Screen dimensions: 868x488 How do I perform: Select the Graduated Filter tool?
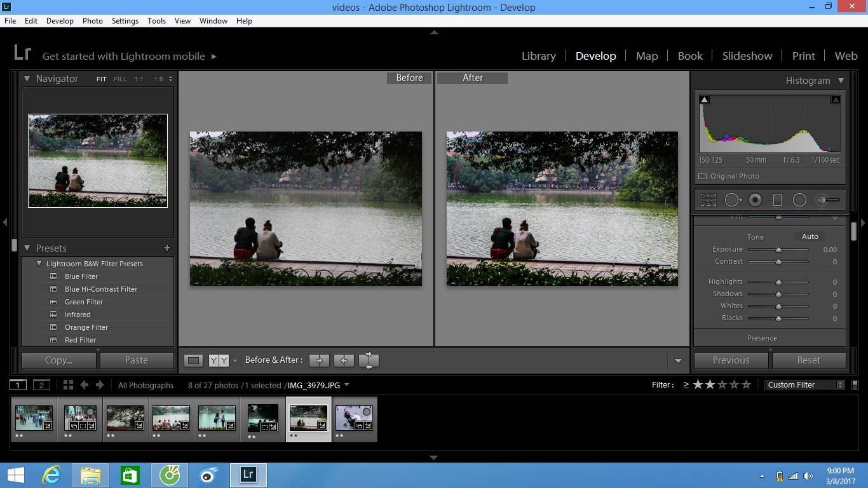point(777,200)
